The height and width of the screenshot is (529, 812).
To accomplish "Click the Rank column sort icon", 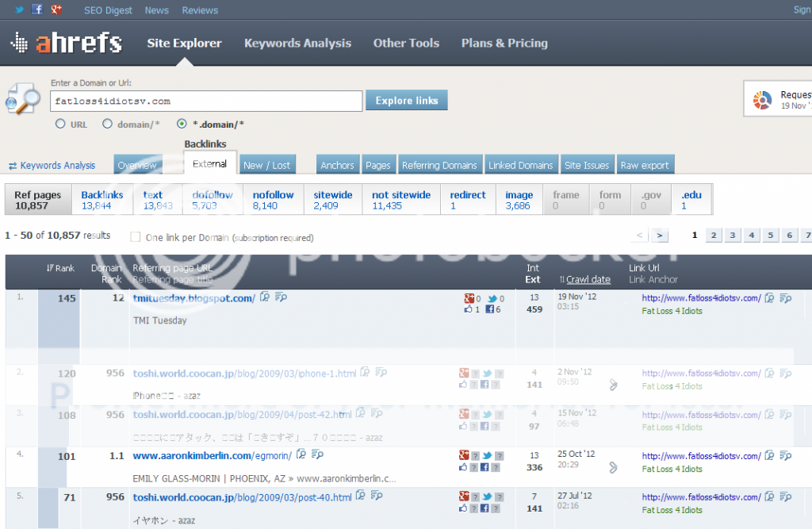I will tap(50, 268).
